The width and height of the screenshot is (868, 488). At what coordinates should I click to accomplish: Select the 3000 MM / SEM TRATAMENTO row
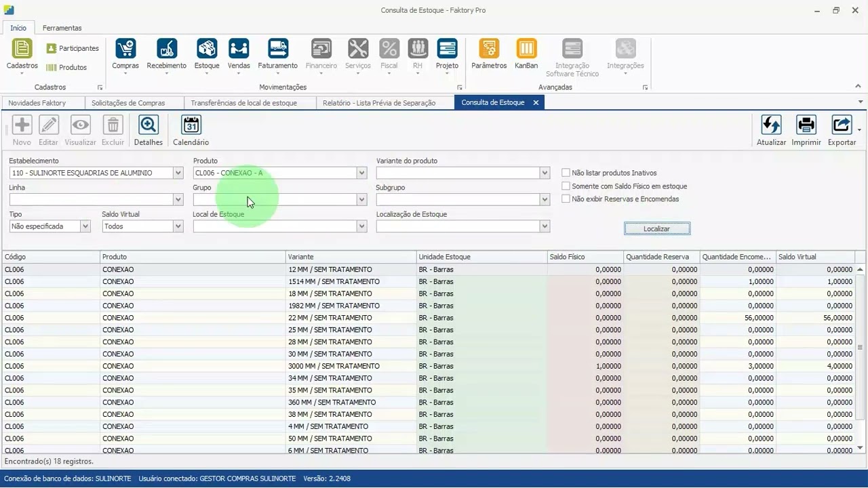(429, 366)
